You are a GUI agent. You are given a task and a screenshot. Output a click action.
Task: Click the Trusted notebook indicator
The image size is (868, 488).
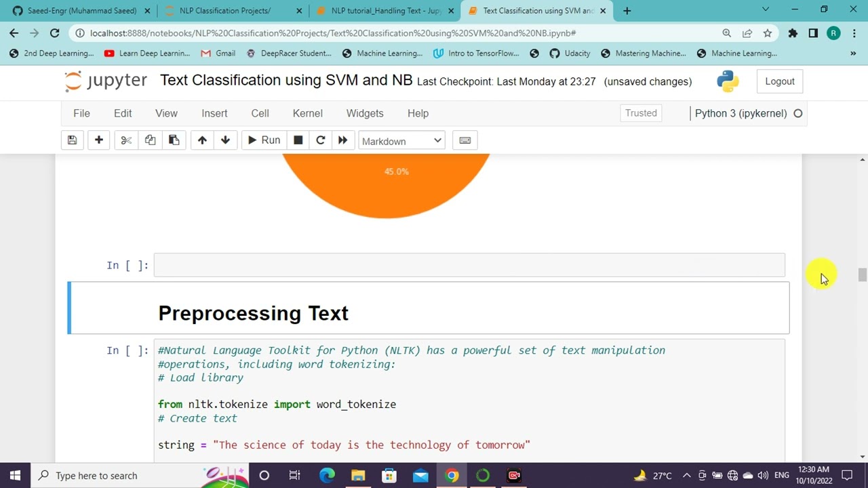pos(641,113)
